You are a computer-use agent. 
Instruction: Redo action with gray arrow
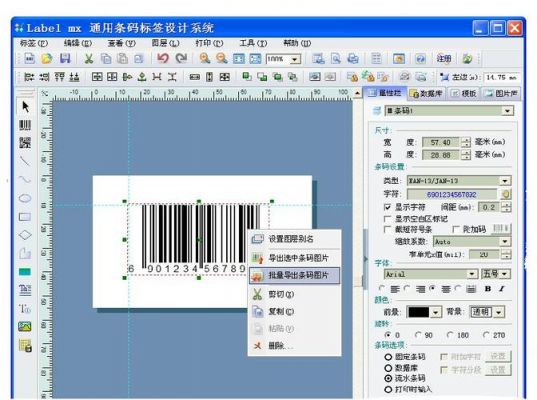[x=181, y=59]
